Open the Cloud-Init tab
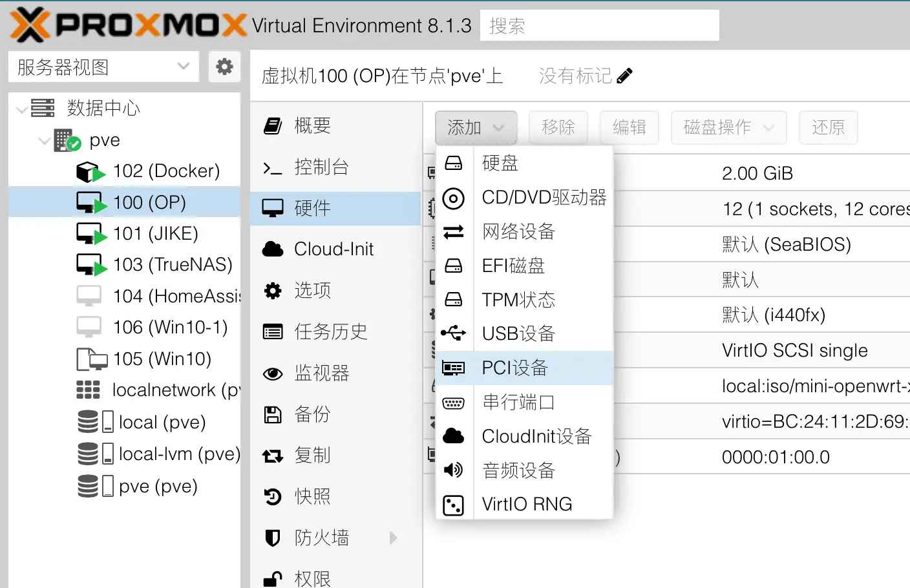The width and height of the screenshot is (910, 588). pos(335,249)
